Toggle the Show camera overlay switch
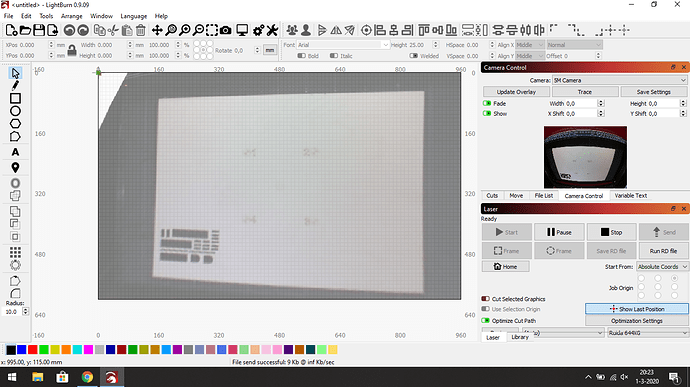The width and height of the screenshot is (690, 387). coord(487,113)
